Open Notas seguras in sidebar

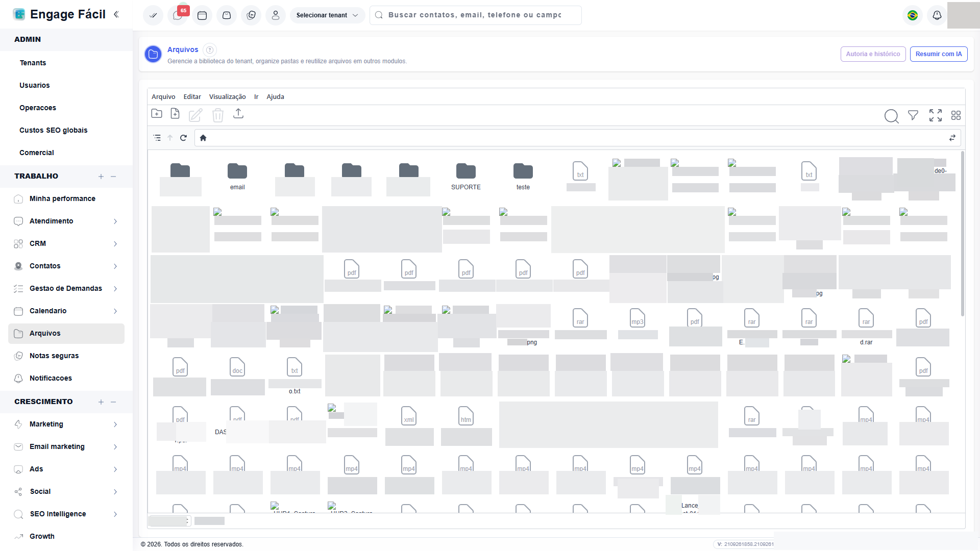click(x=66, y=356)
